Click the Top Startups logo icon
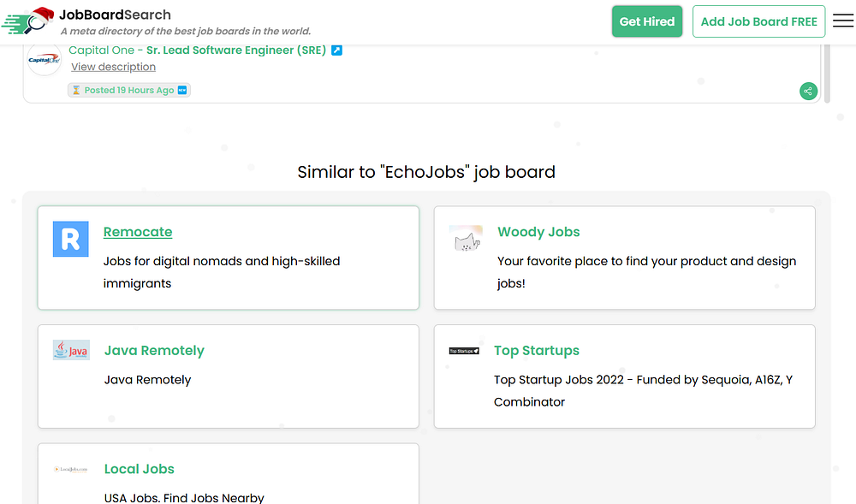Viewport: 856px width, 504px height. click(x=464, y=351)
